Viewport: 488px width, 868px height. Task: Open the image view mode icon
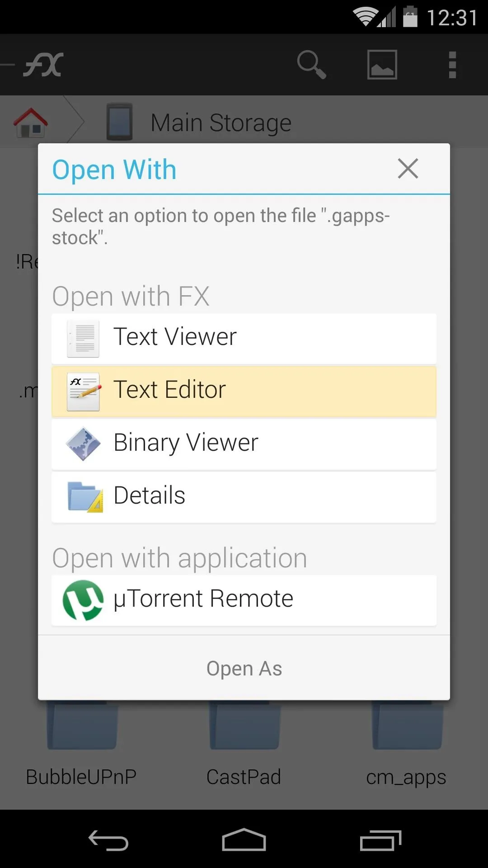tap(382, 65)
